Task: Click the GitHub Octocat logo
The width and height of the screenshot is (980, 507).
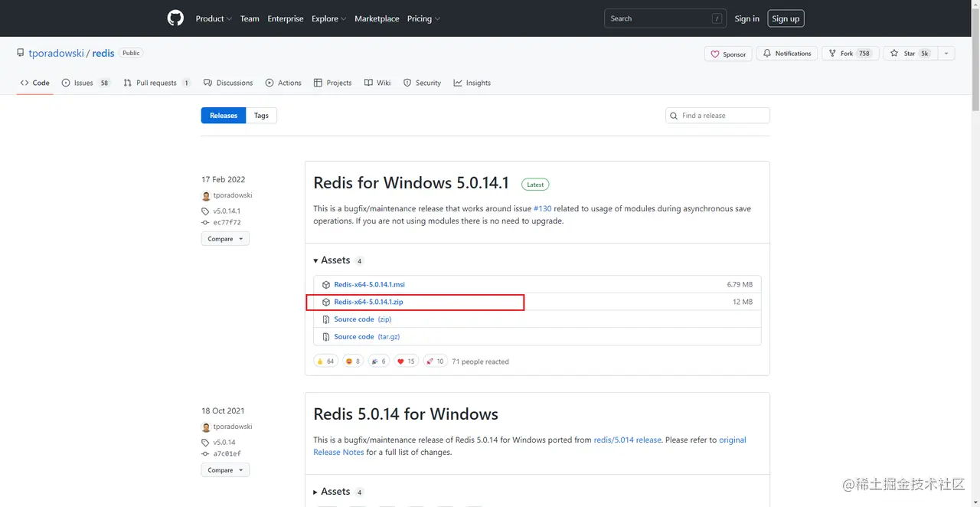Action: 175,18
